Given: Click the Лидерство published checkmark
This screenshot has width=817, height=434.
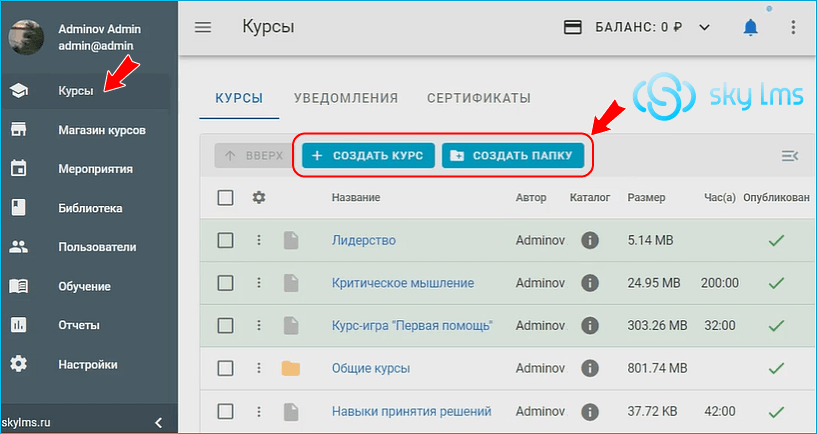Looking at the screenshot, I should 776,240.
